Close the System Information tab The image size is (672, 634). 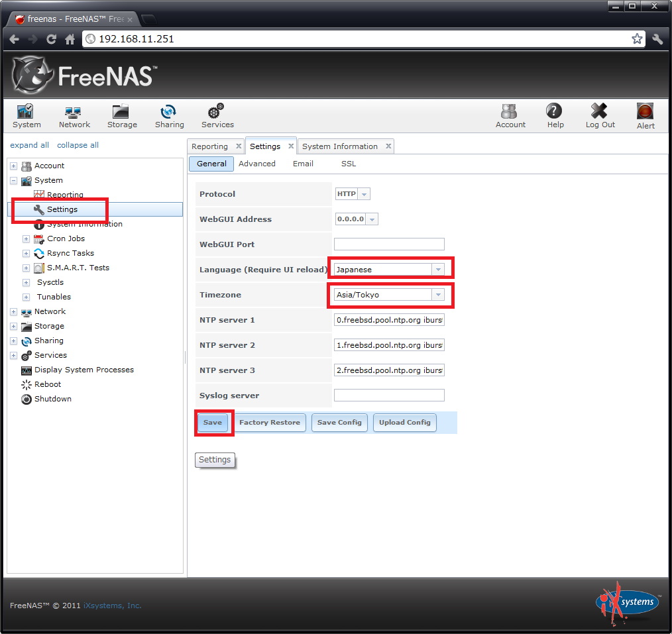click(x=388, y=146)
